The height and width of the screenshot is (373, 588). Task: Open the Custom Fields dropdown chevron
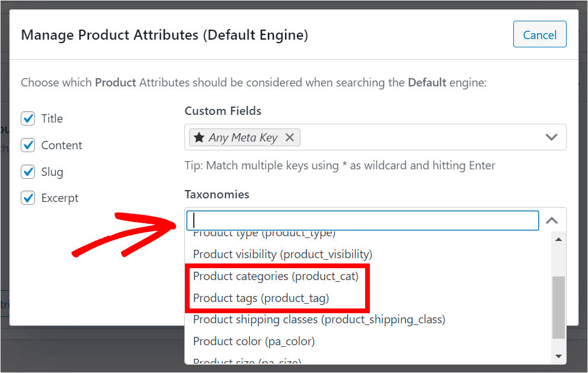click(x=552, y=137)
